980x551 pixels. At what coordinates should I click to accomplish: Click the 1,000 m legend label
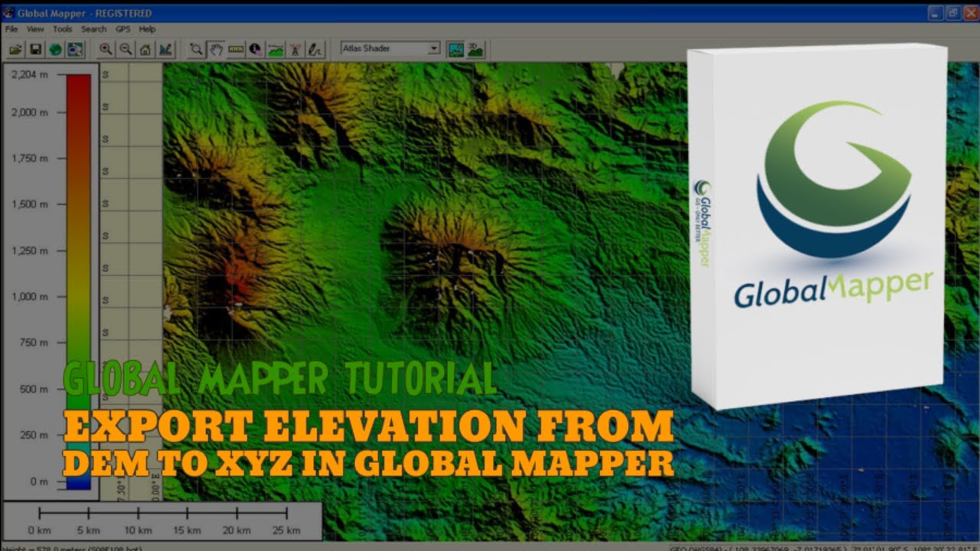click(x=30, y=296)
